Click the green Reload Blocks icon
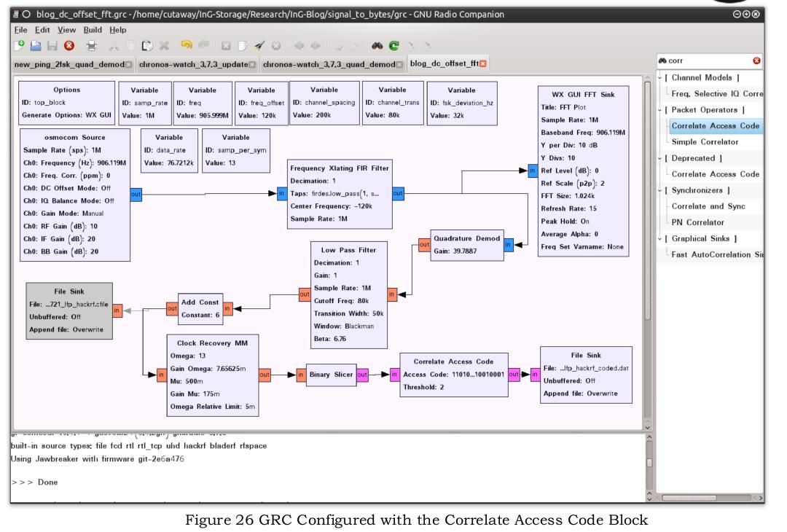Screen dimensions: 787x532 coord(394,46)
